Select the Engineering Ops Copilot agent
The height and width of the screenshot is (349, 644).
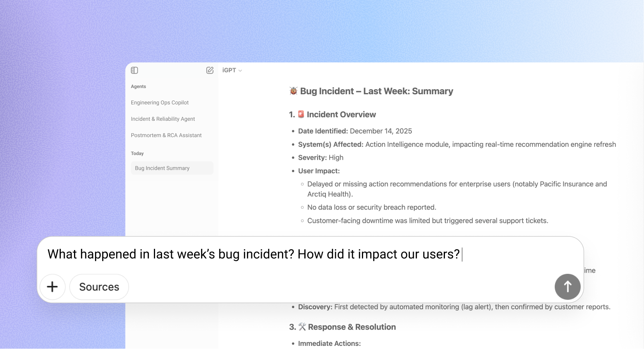(x=160, y=102)
